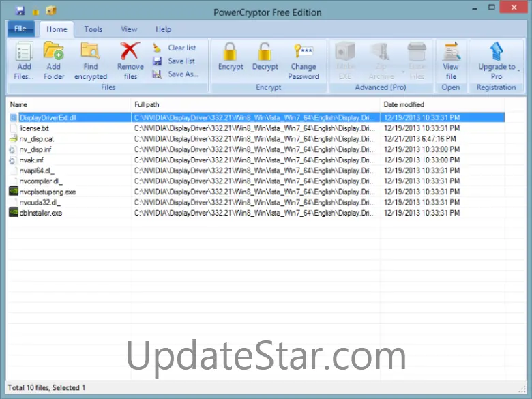Viewport: 532px width, 399px height.
Task: Switch to the Tools tab
Action: [x=93, y=29]
